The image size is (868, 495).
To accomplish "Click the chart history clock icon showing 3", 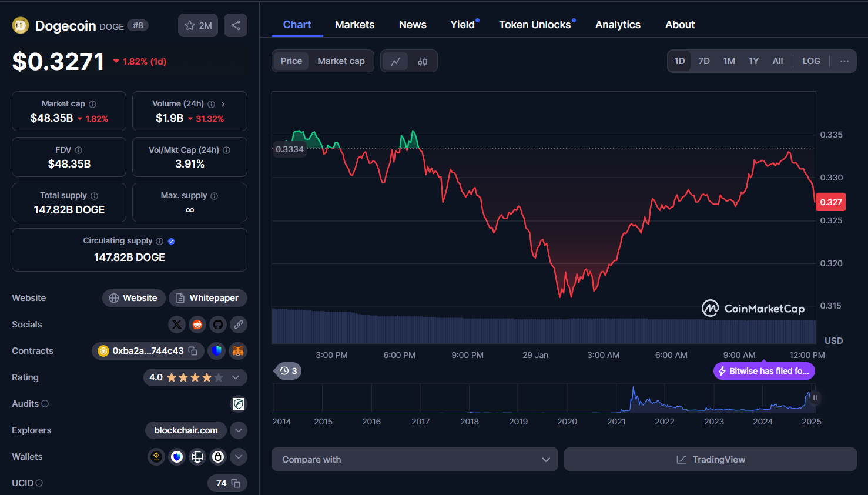I will tap(287, 370).
